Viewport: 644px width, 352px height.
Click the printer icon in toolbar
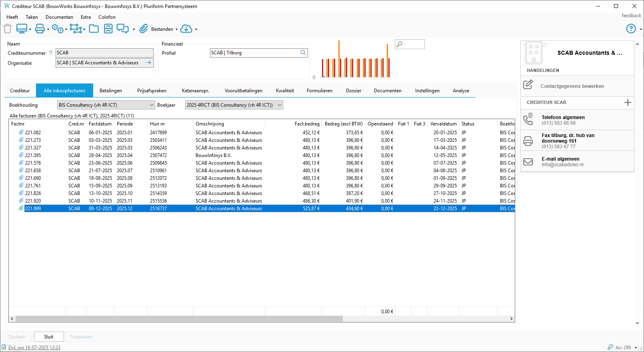[x=40, y=29]
